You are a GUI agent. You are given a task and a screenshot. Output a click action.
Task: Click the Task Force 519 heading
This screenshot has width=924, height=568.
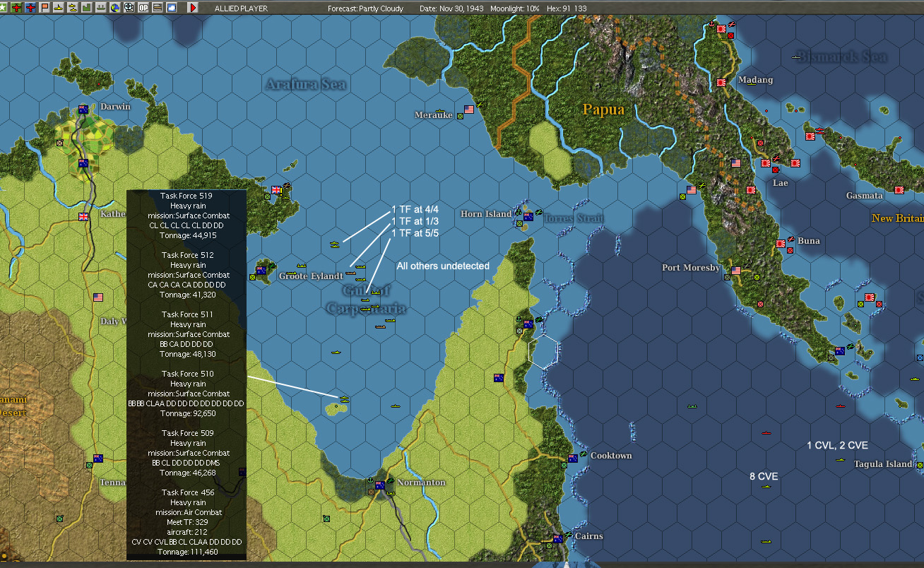click(x=186, y=196)
